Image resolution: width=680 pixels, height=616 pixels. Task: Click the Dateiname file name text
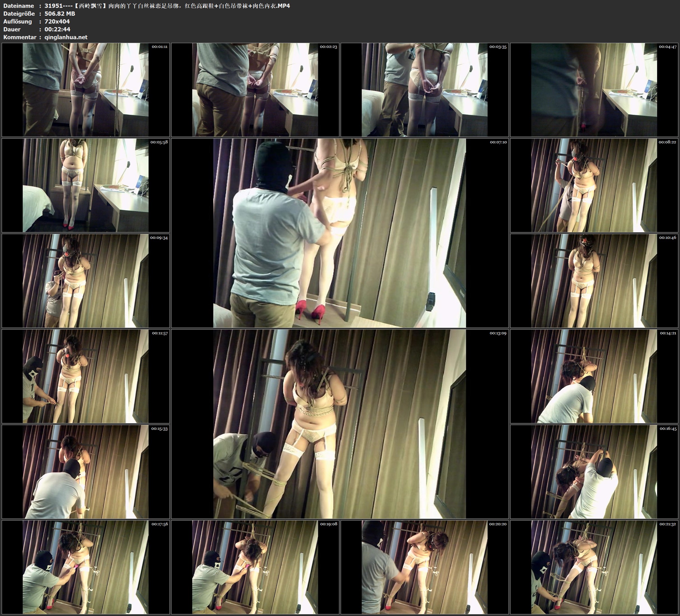click(167, 6)
